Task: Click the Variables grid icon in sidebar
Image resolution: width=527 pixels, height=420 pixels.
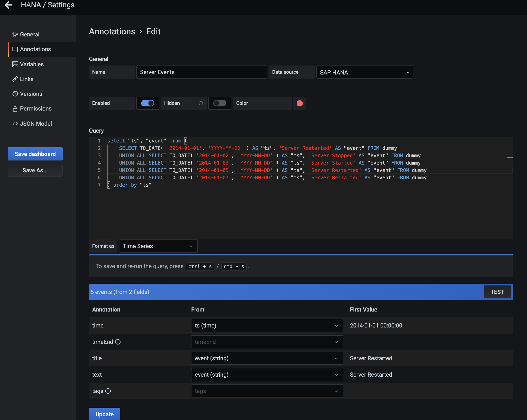Action: tap(15, 64)
